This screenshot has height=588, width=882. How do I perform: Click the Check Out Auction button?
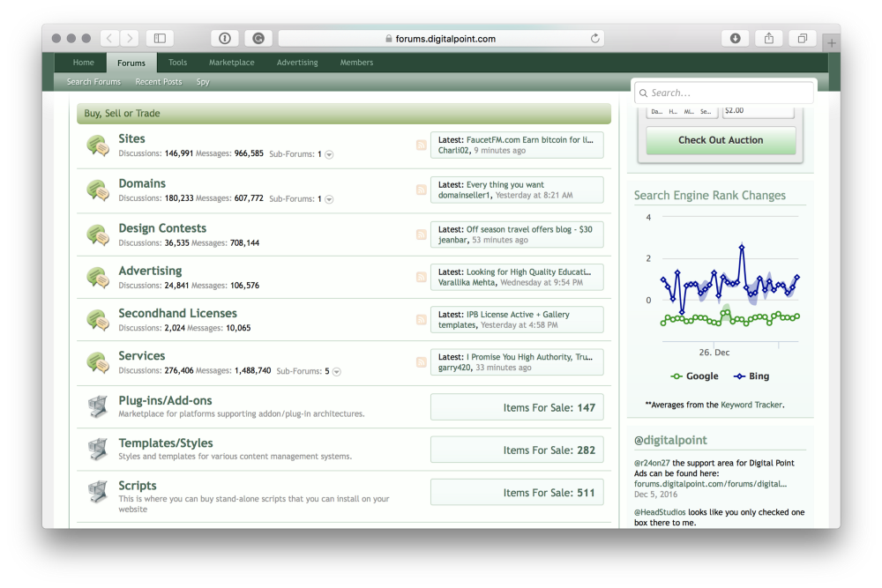pos(721,140)
